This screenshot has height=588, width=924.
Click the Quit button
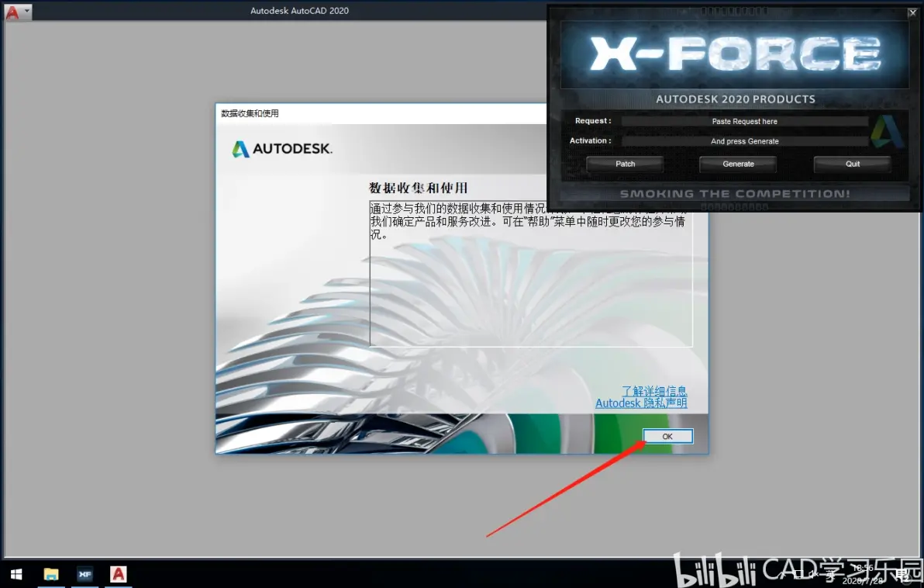[x=852, y=164]
